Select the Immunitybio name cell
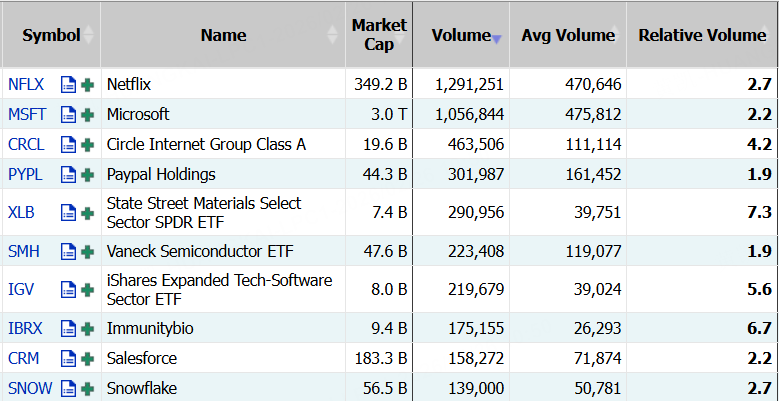Viewport: 779px width, 401px height. click(x=149, y=328)
